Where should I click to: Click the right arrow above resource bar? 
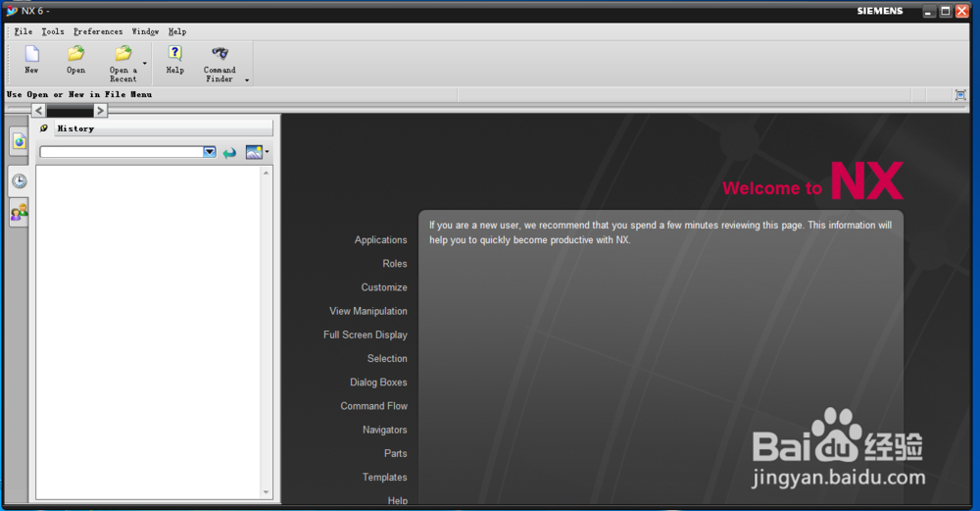click(x=100, y=111)
